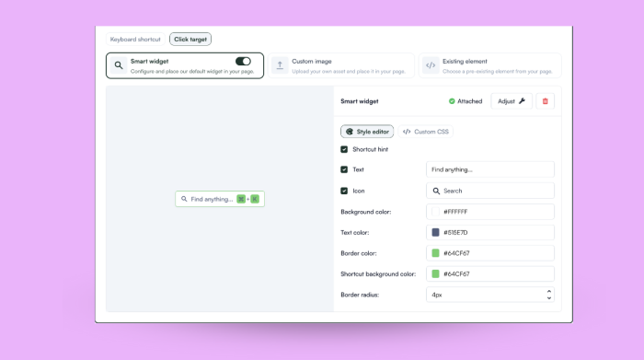
Task: Turn off the Smart widget toggle switch
Action: pyautogui.click(x=243, y=62)
